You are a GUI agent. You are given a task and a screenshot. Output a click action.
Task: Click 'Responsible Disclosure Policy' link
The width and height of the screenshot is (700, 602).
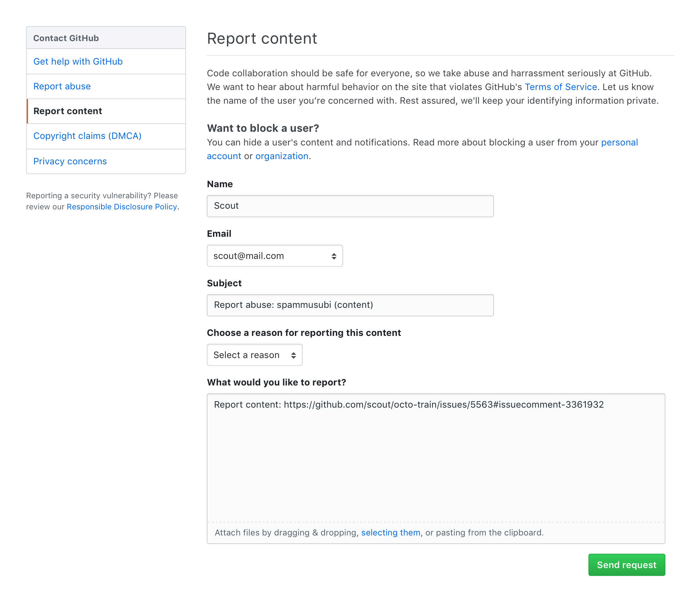(122, 206)
